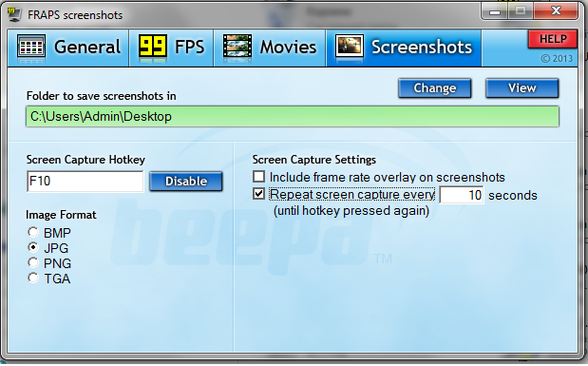Open the red HELP button
The width and height of the screenshot is (588, 366).
tap(553, 39)
